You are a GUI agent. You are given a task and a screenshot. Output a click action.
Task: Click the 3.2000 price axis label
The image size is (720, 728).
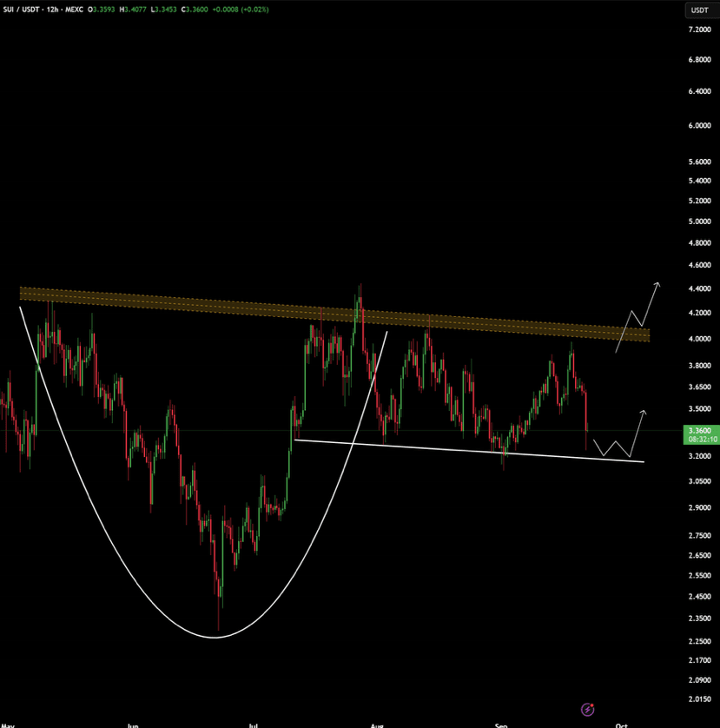coord(699,456)
